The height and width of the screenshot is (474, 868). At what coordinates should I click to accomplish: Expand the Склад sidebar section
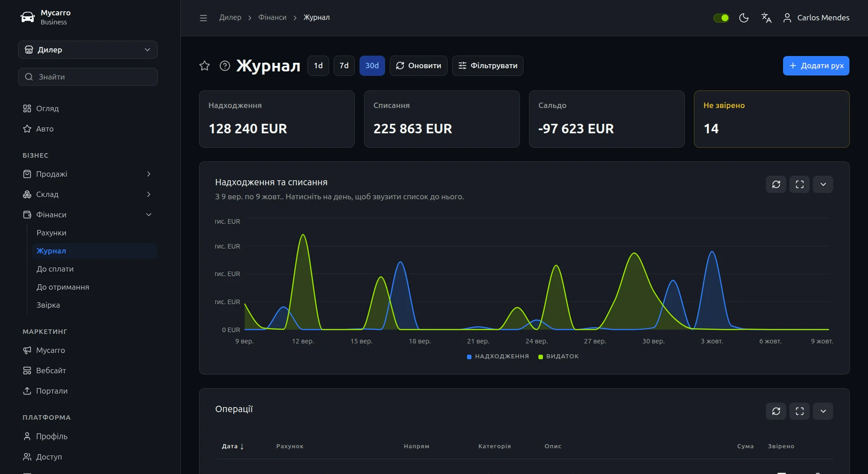tap(88, 194)
